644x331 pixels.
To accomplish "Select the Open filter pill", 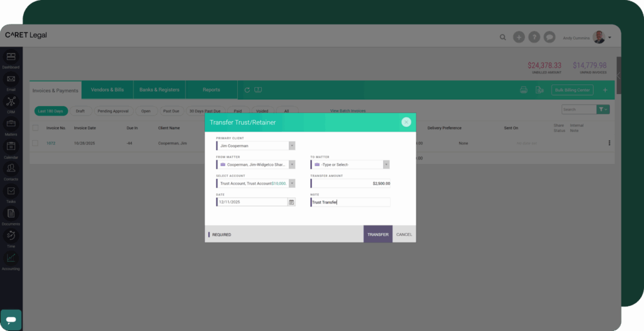I will pyautogui.click(x=146, y=111).
